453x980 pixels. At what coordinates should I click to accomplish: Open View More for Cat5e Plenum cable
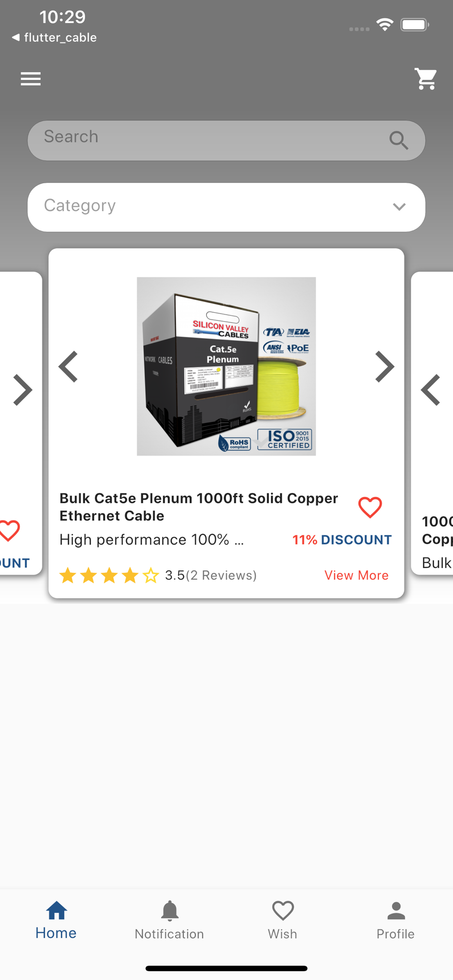[x=356, y=575]
